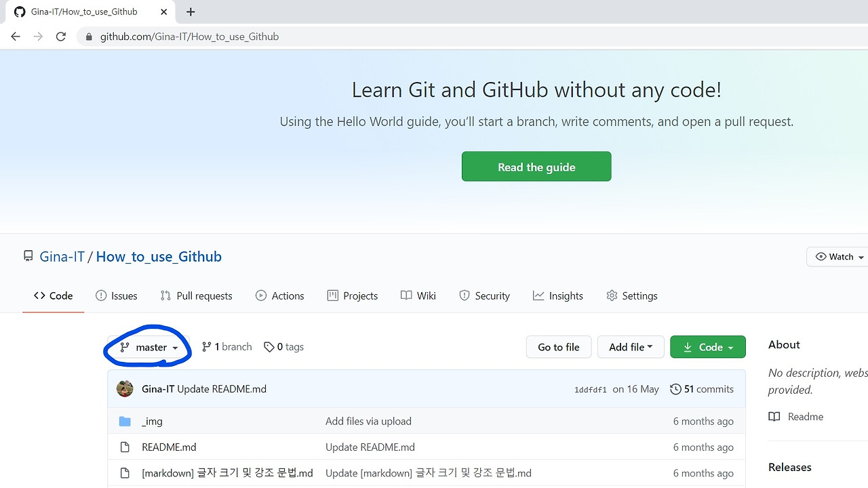The image size is (868, 488).
Task: Go to the Actions tab
Action: 279,296
